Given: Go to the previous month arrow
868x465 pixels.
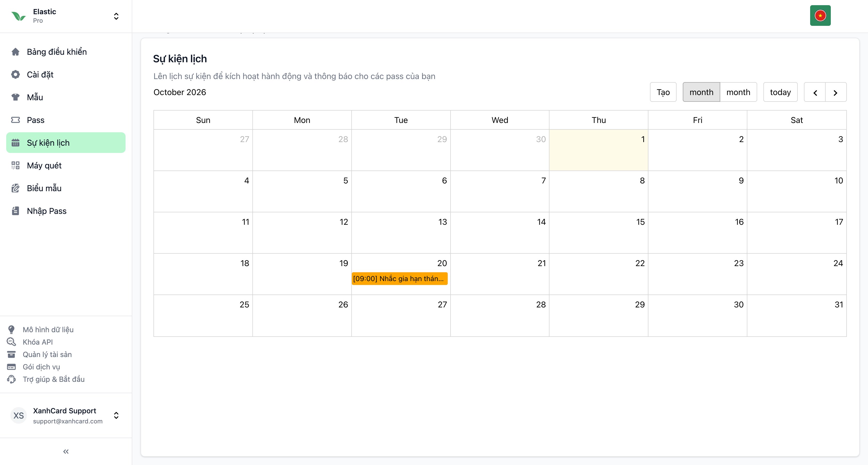Looking at the screenshot, I should 815,92.
